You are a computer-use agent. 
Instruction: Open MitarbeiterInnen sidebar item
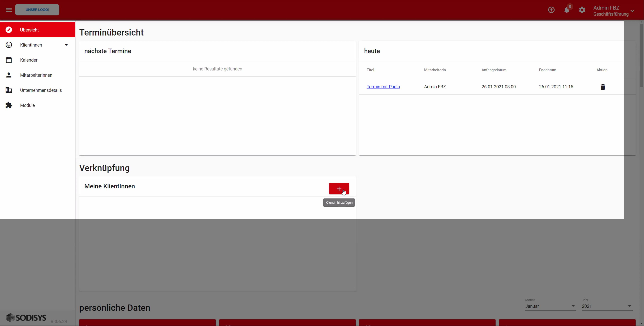37,75
